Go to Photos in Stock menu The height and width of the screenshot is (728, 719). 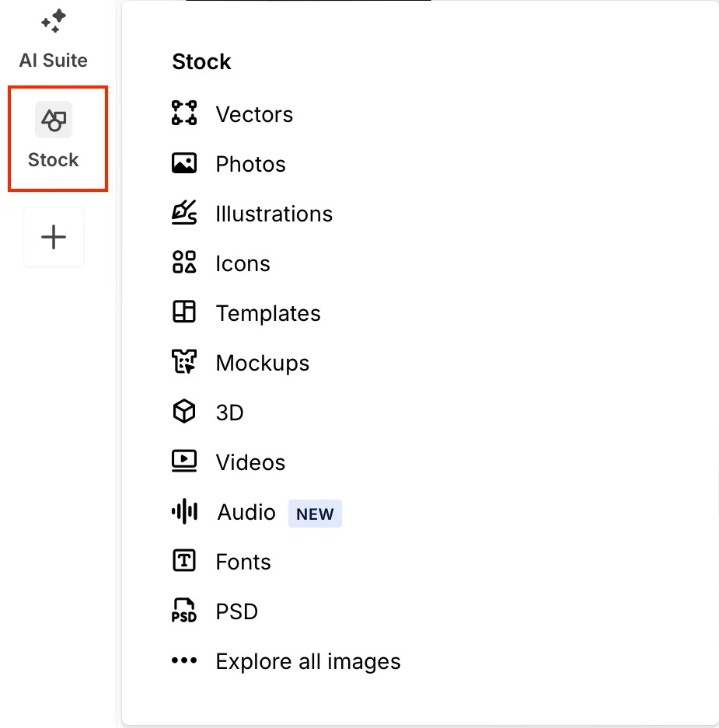pyautogui.click(x=250, y=164)
